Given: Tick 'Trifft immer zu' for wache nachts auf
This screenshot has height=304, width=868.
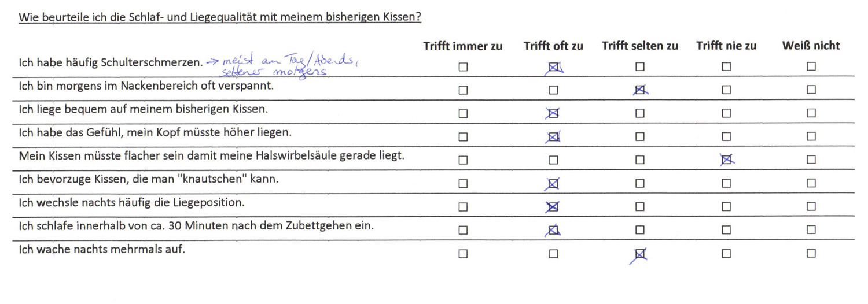Looking at the screenshot, I should (463, 254).
